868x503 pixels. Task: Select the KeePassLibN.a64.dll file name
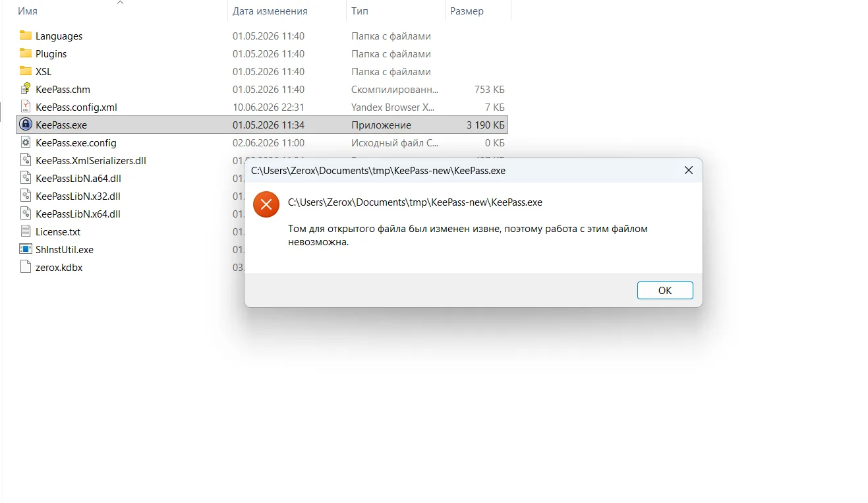(78, 179)
